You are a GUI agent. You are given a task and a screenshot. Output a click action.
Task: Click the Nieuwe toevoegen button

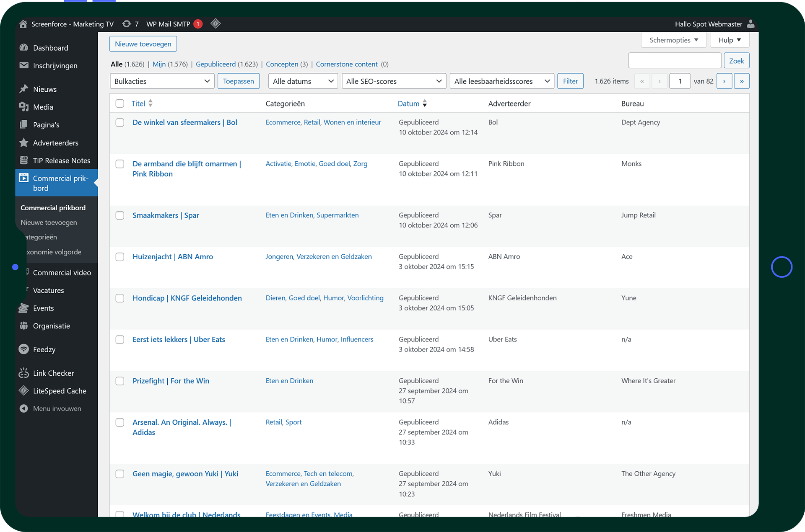coord(143,44)
